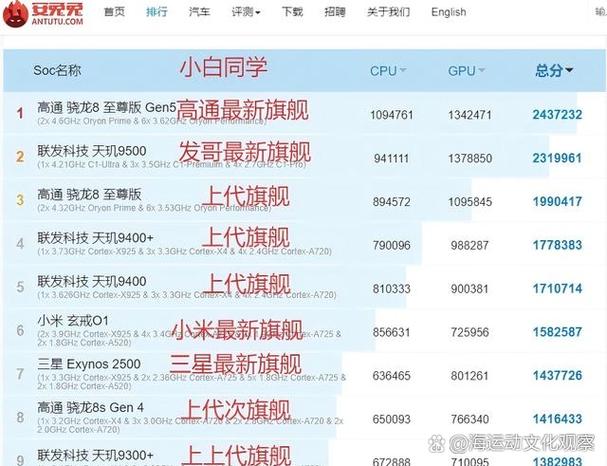Select CPU score 810333
The height and width of the screenshot is (466, 607).
(391, 289)
